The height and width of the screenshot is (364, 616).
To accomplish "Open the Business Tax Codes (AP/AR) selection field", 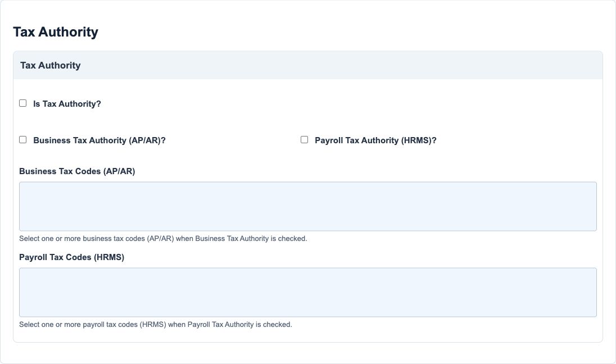I will point(308,206).
